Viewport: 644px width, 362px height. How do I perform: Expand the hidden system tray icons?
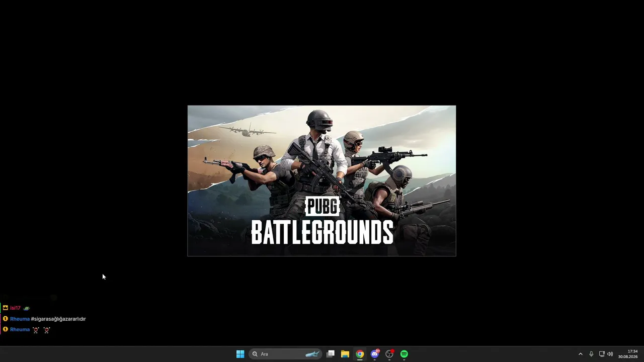click(x=580, y=354)
